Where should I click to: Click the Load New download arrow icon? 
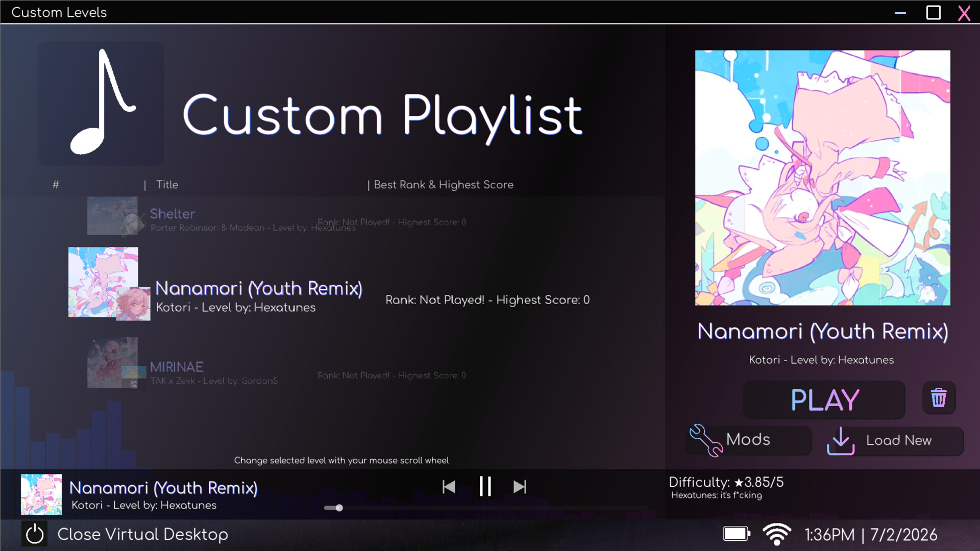click(841, 441)
